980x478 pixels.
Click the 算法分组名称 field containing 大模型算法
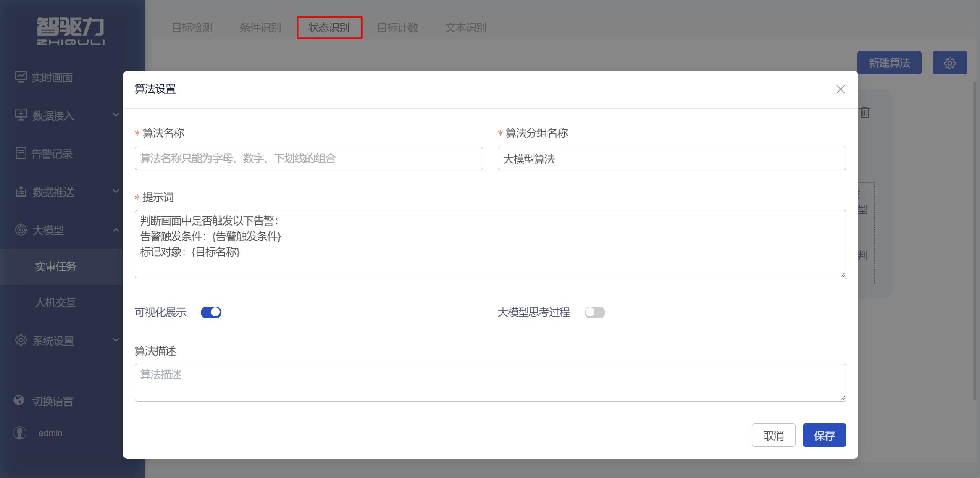[672, 158]
